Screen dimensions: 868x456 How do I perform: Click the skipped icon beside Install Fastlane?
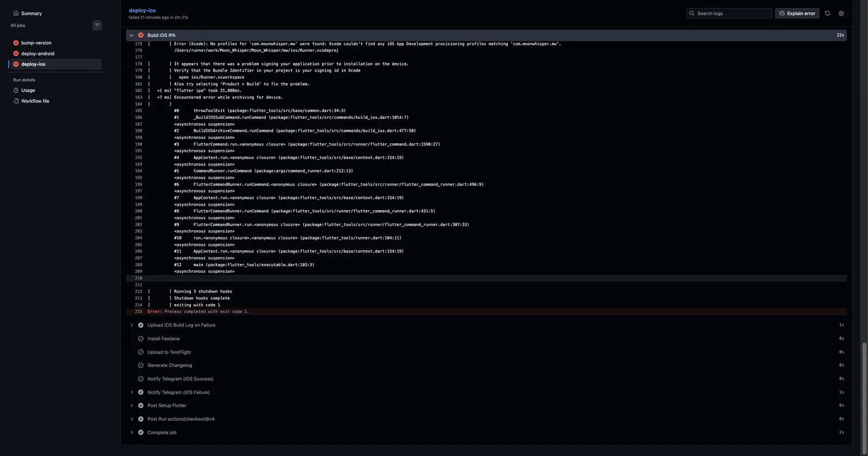(141, 339)
